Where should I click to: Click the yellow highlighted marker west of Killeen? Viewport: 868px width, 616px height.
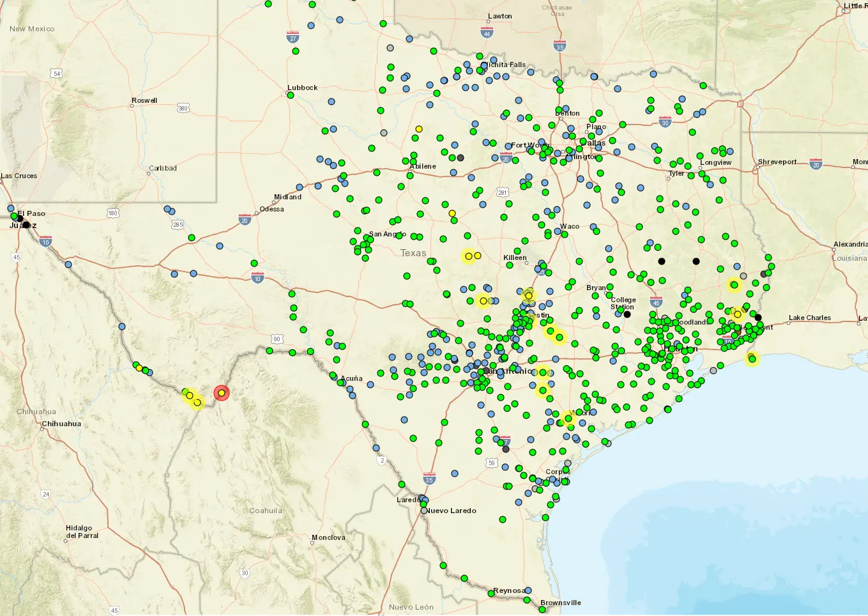point(469,256)
